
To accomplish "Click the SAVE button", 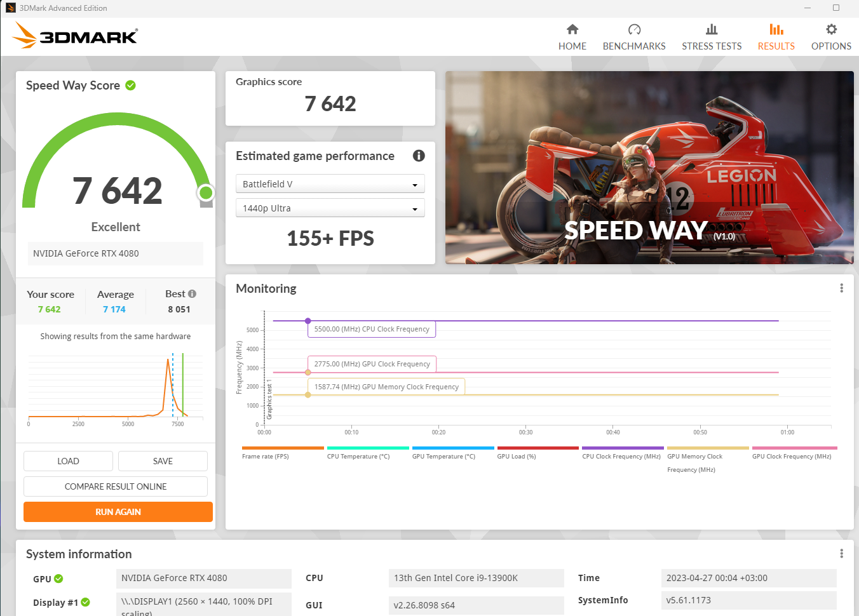I will point(163,461).
